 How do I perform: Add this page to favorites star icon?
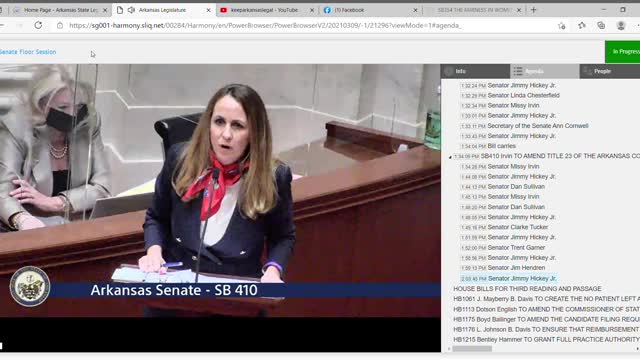click(x=562, y=26)
